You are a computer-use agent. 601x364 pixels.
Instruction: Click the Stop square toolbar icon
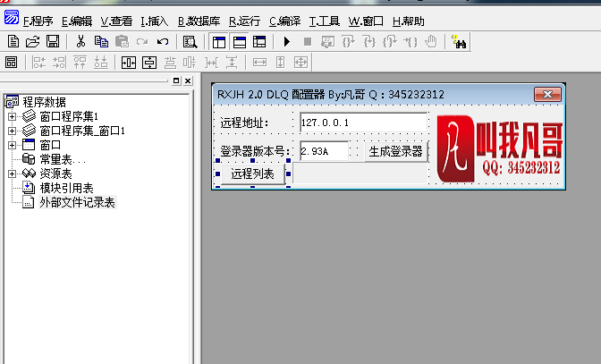(308, 41)
